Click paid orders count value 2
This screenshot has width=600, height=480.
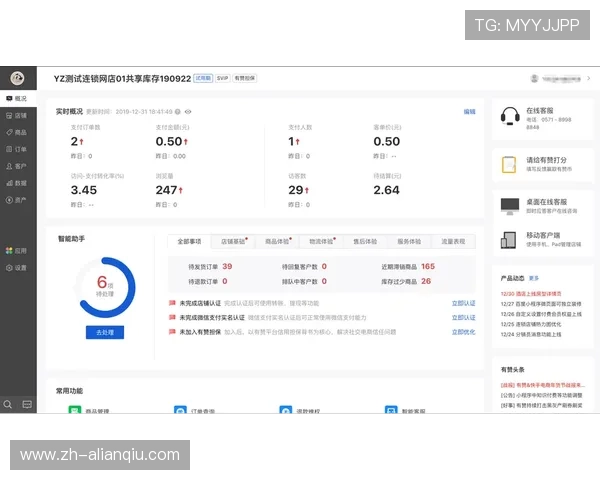[74, 142]
